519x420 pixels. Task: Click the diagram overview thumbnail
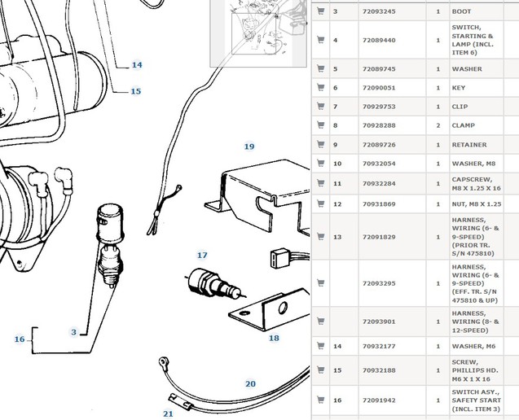(x=258, y=33)
